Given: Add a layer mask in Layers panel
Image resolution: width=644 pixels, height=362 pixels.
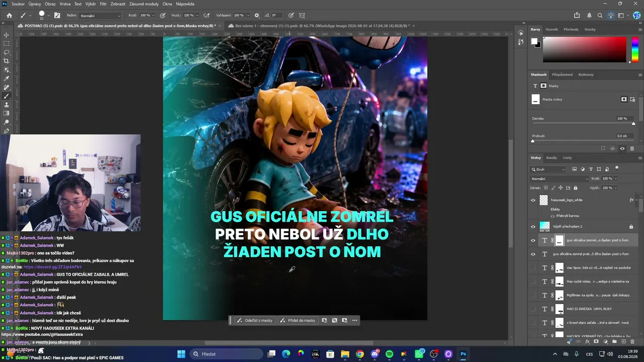Looking at the screenshot, I should [x=596, y=342].
